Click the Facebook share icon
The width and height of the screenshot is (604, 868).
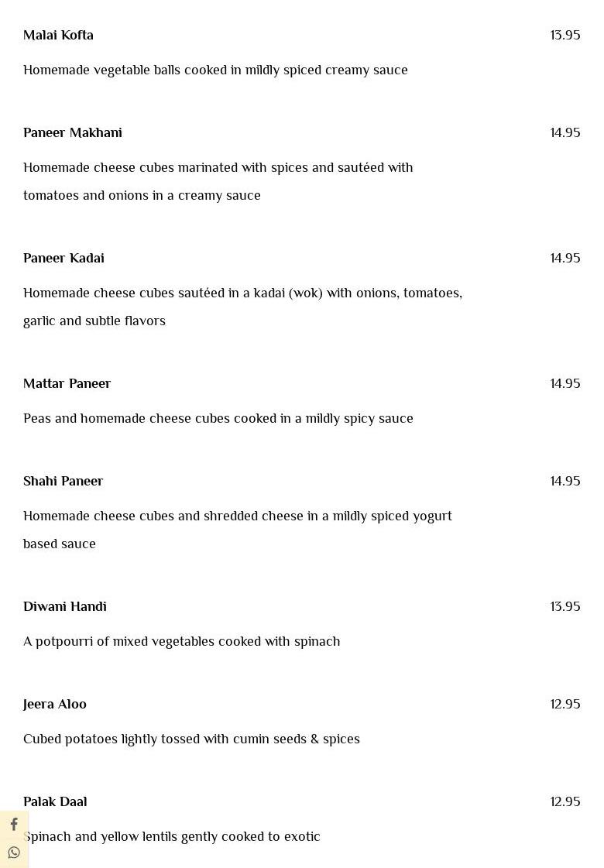(x=14, y=825)
